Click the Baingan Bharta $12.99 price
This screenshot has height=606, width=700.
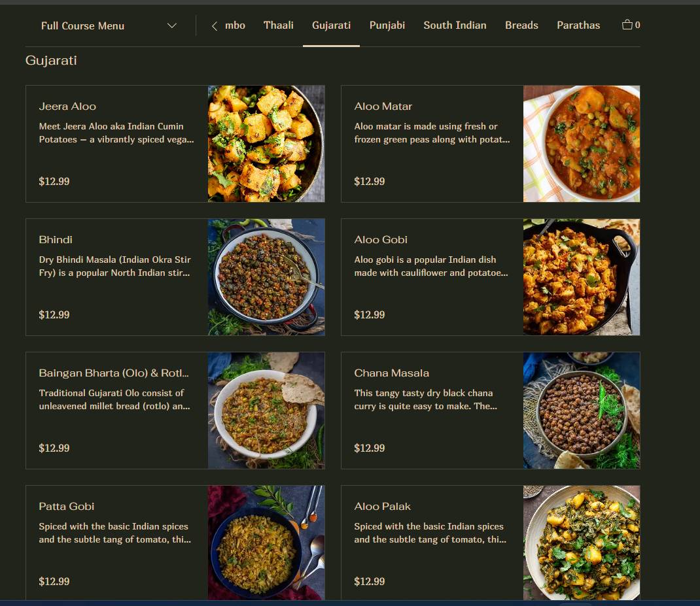tap(54, 448)
